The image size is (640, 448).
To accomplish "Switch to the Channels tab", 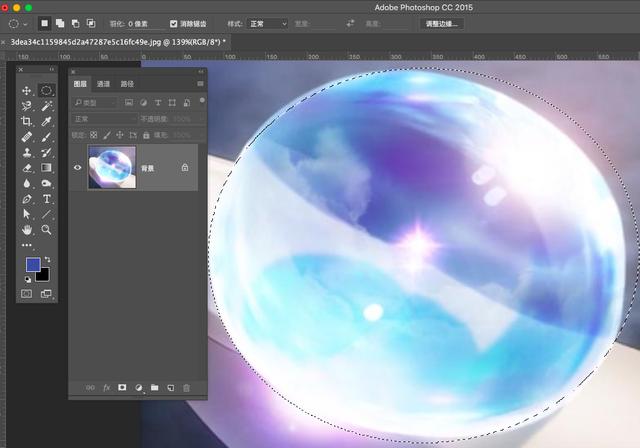I will [103, 84].
